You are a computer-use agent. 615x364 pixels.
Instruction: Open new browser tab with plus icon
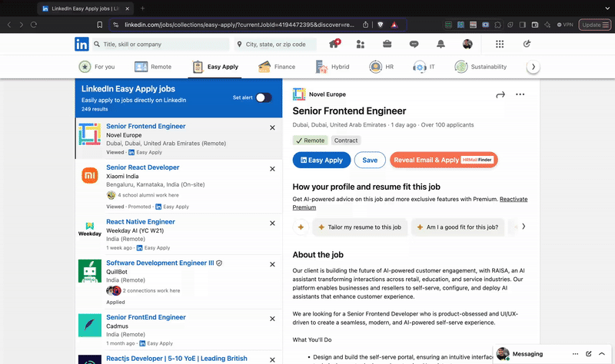[x=142, y=8]
